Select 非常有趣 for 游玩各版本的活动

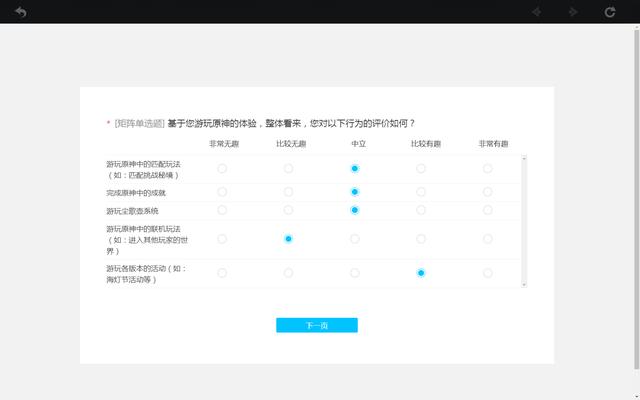487,273
